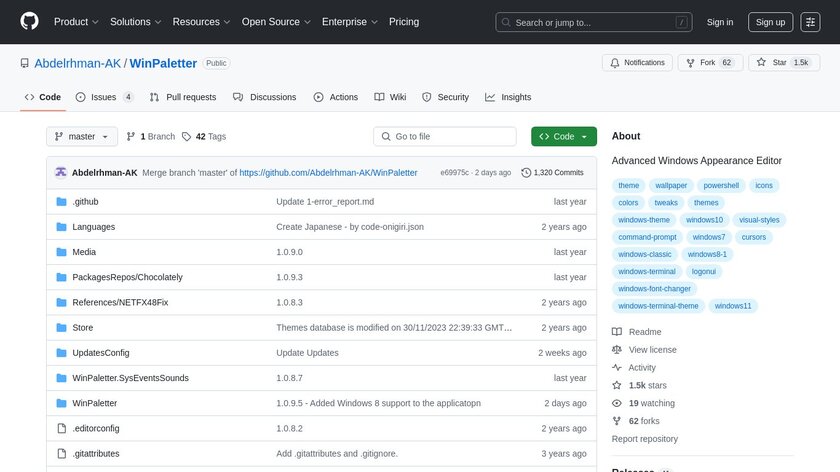Viewport: 840px width, 472px height.
Task: Click the commit history clock icon
Action: [x=527, y=173]
